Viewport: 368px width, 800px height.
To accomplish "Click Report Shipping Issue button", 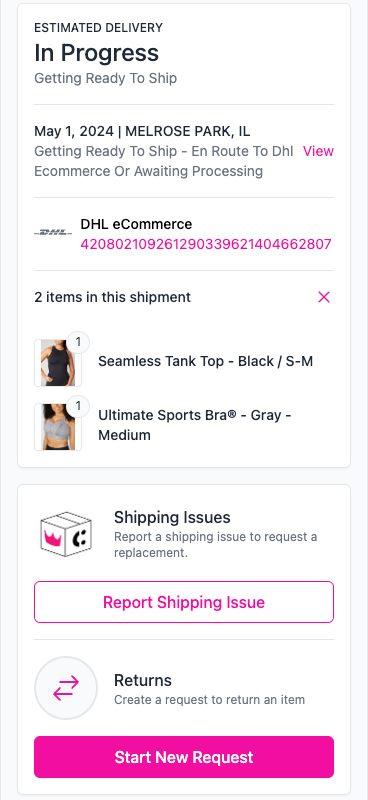I will [184, 602].
